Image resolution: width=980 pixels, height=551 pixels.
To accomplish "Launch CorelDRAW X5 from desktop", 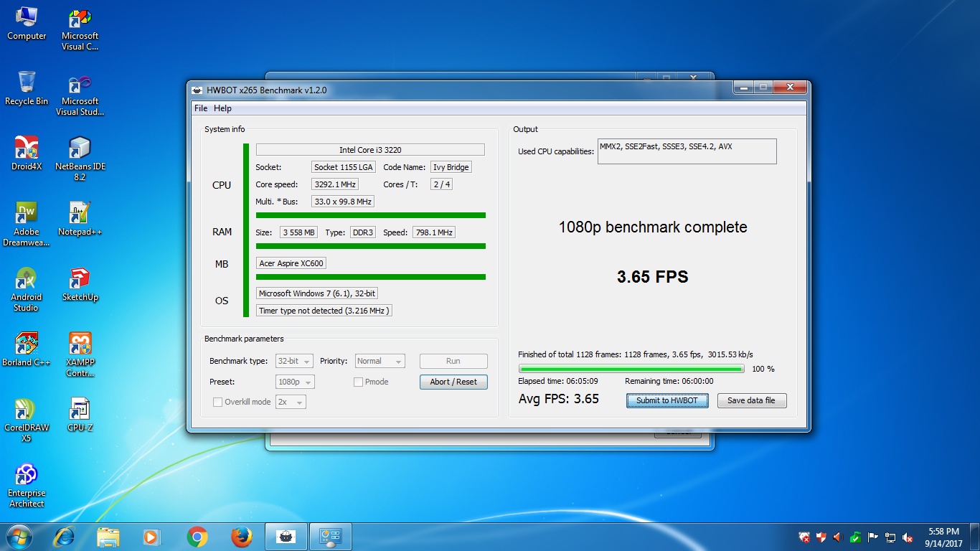I will pyautogui.click(x=27, y=420).
